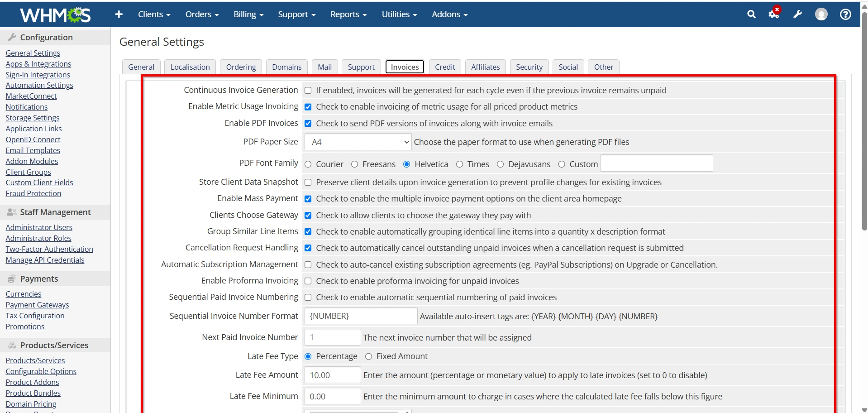Open PDF Paper Size dropdown

click(358, 142)
